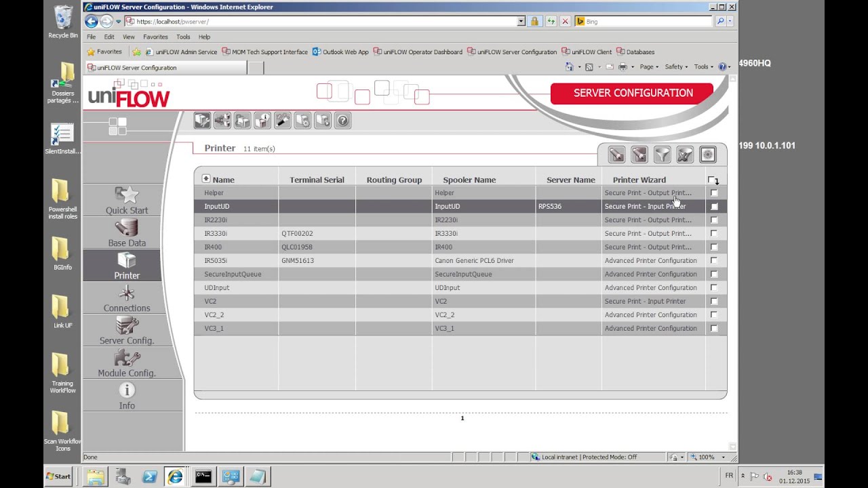This screenshot has width=868, height=488.
Task: Open the Module Config. sidebar section
Action: click(127, 363)
